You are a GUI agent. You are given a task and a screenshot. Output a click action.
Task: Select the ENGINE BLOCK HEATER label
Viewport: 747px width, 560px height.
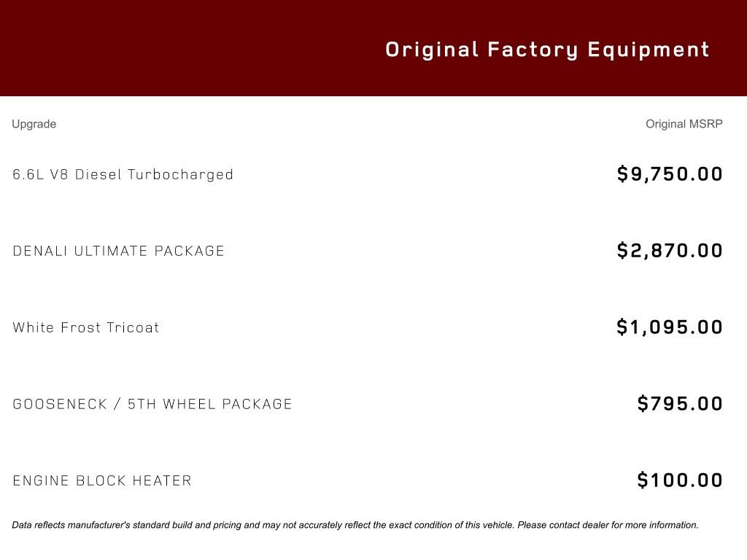(x=102, y=481)
